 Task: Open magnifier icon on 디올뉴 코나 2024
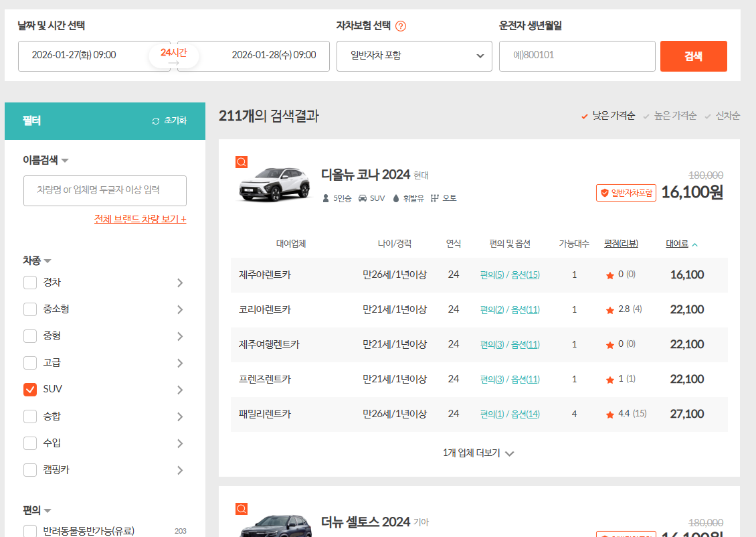tap(242, 162)
